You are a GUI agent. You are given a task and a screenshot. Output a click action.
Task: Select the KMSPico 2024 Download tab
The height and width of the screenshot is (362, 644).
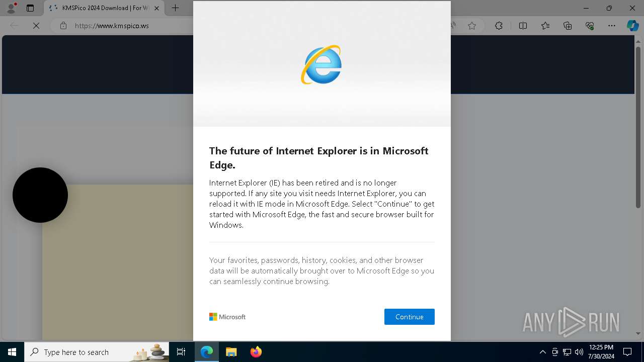click(105, 8)
